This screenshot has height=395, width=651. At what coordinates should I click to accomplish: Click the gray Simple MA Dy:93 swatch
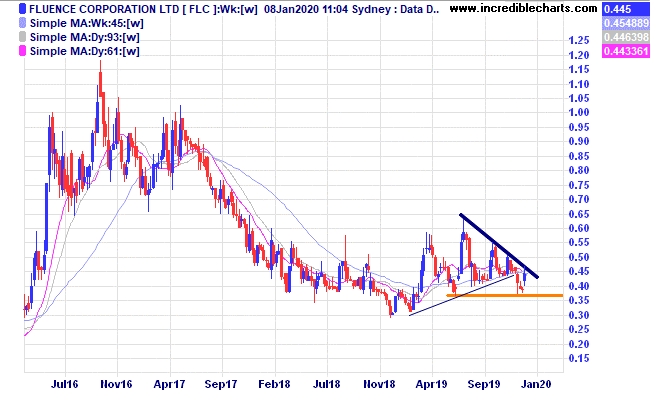[22, 37]
